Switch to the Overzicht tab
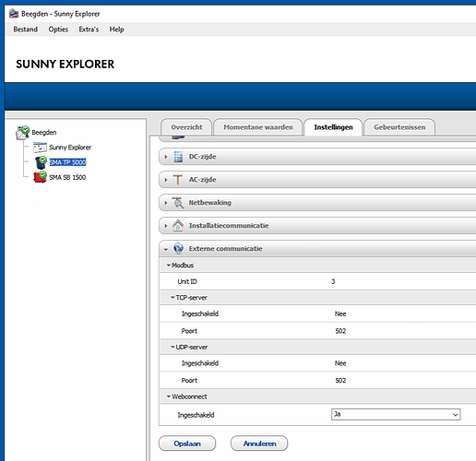 click(x=186, y=127)
